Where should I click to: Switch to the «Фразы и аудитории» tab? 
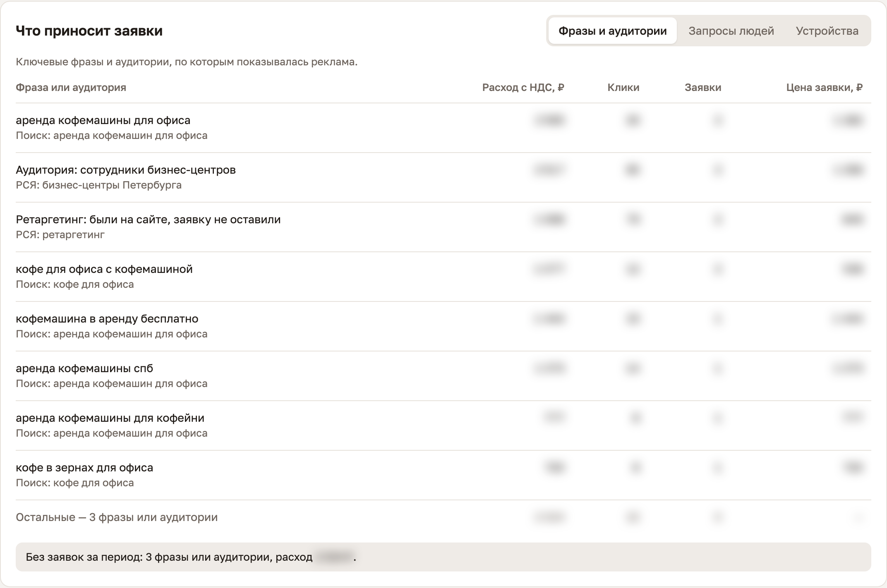(x=612, y=31)
